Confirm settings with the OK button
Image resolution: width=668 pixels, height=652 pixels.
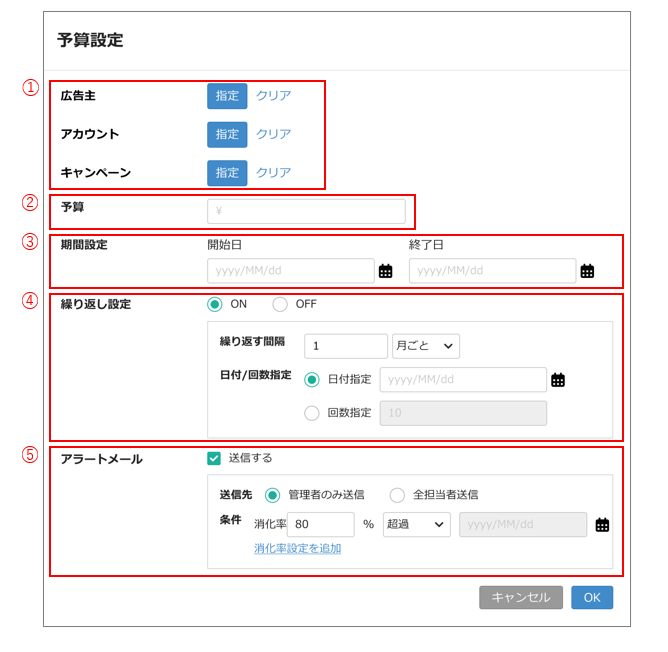[592, 597]
